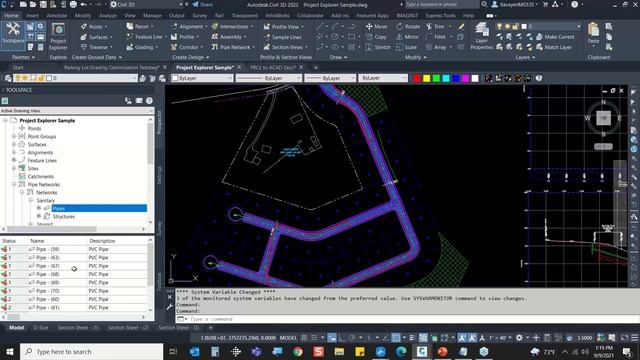Expand the Surfaces tree node

[14, 144]
